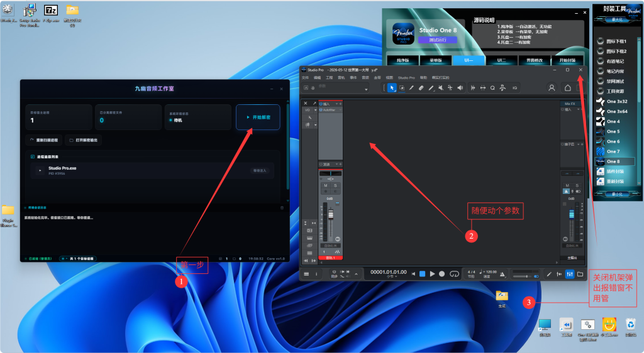The image size is (644, 353).
Task: Click the 00001.01.01.00 time display
Action: point(389,272)
